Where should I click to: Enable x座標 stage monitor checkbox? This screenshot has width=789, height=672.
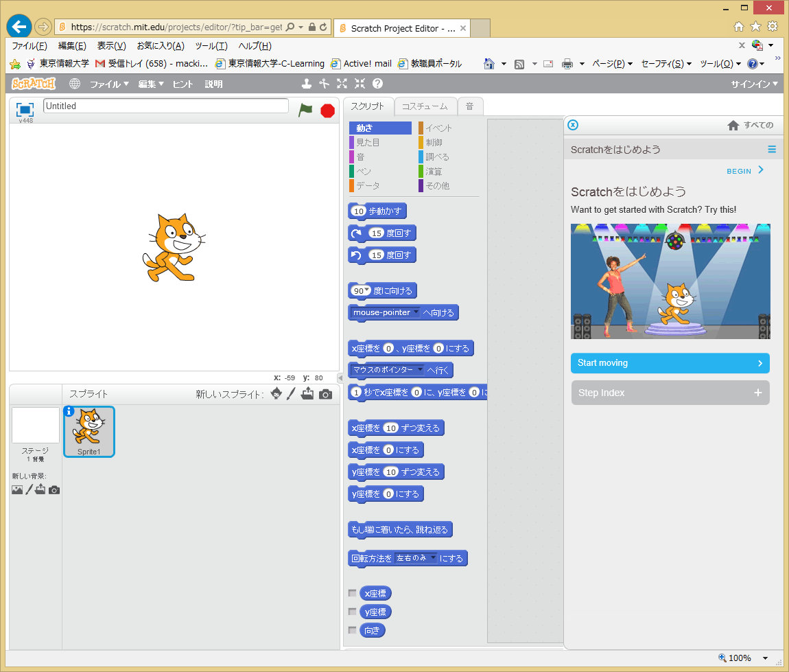coord(352,593)
